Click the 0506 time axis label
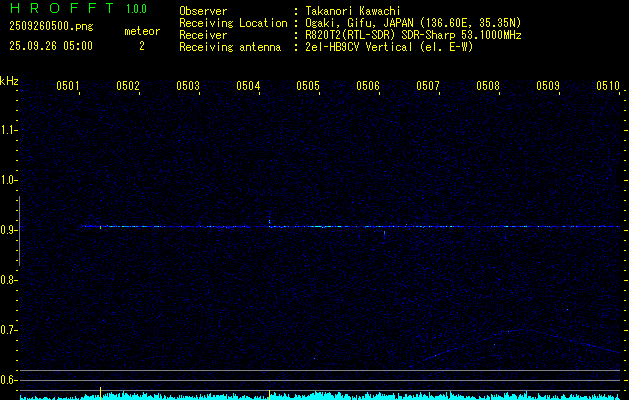 click(368, 85)
